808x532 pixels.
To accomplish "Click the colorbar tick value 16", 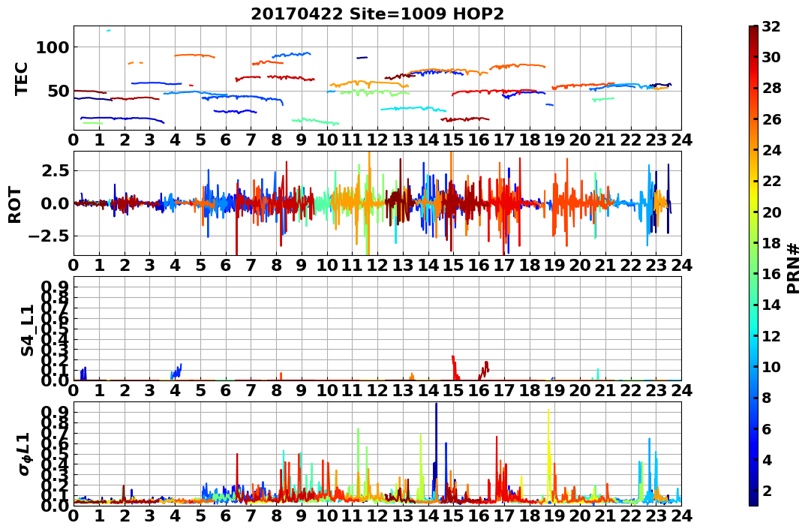I will [x=771, y=274].
